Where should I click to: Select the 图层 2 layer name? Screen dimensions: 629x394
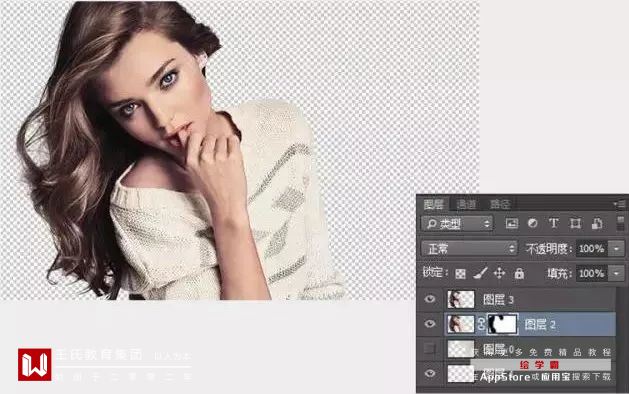(540, 324)
